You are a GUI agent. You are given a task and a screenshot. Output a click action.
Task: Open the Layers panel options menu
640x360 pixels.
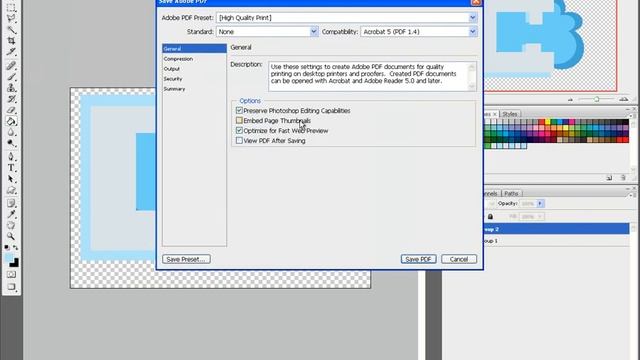632,196
